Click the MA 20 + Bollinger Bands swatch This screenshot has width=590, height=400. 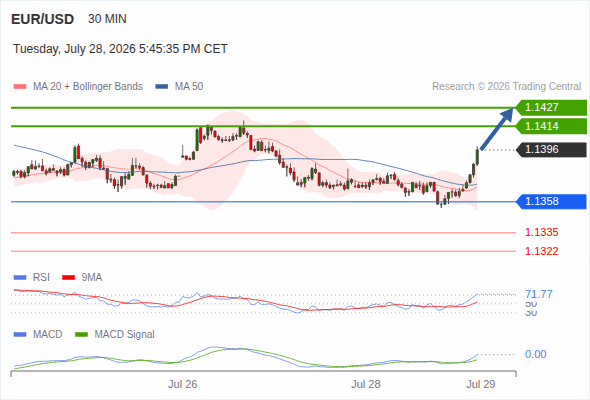click(20, 87)
